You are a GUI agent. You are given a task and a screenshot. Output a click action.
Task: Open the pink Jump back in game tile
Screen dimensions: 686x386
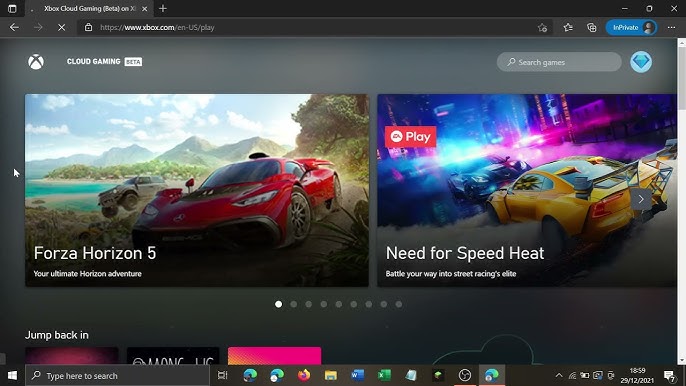(x=274, y=356)
